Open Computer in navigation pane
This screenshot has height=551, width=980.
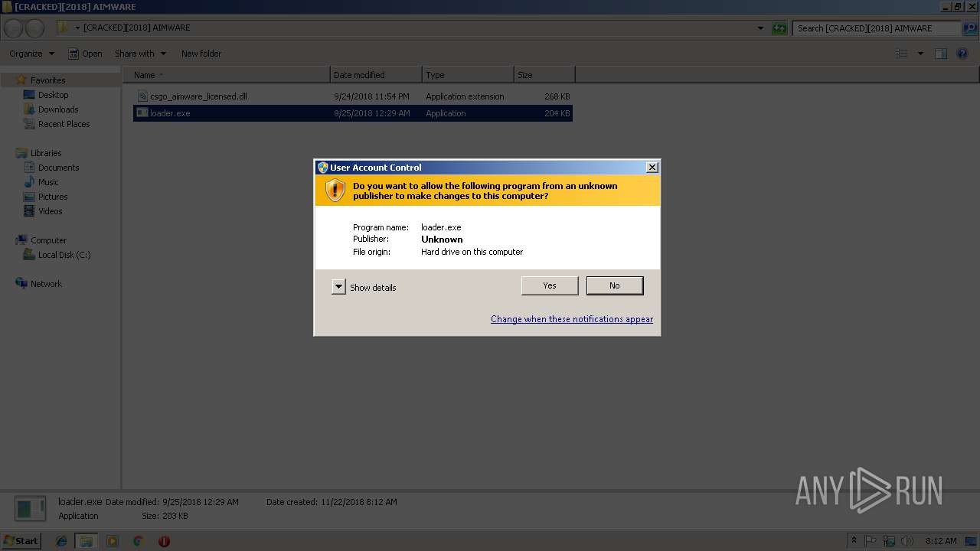[x=48, y=240]
